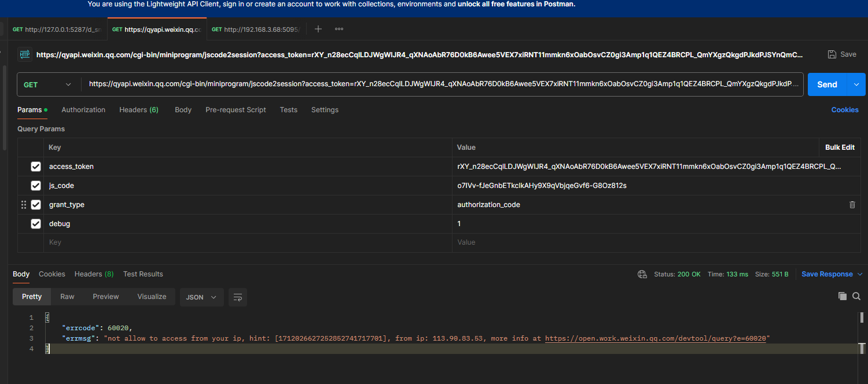Switch to Pretty response view
Image resolution: width=868 pixels, height=384 pixels.
[x=32, y=297]
